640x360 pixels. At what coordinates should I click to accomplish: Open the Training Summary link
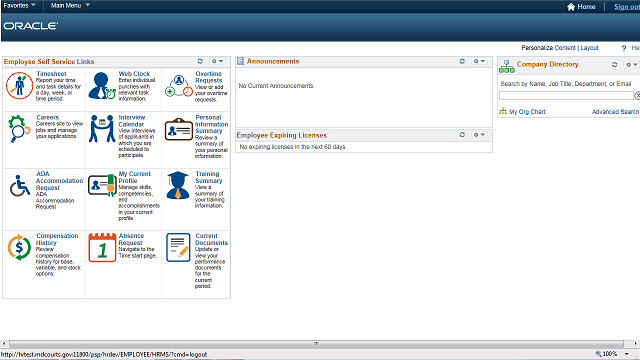pos(209,177)
